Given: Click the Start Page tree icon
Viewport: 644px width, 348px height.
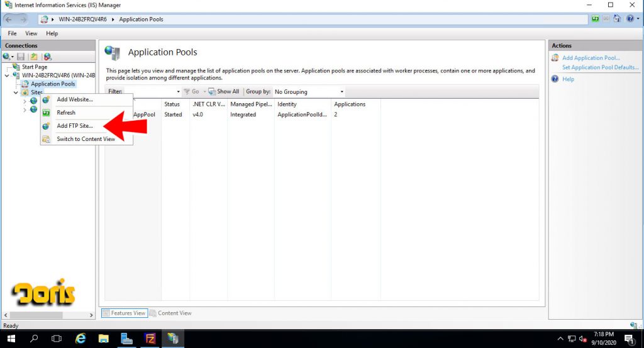Looking at the screenshot, I should (x=16, y=67).
